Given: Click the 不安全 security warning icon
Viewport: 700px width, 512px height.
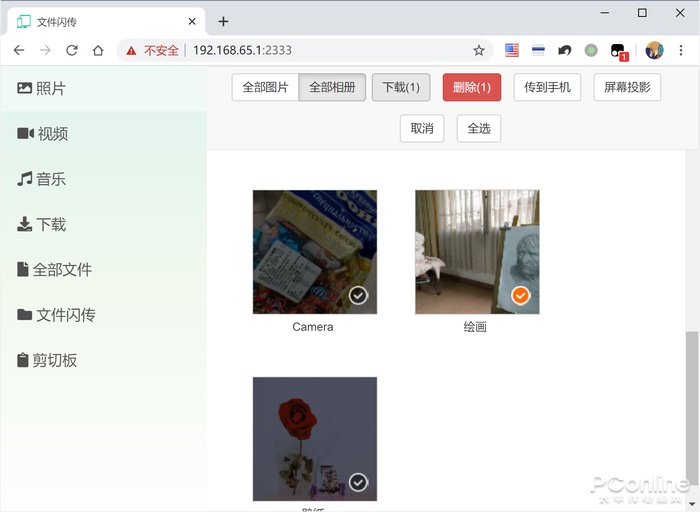Looking at the screenshot, I should [131, 50].
